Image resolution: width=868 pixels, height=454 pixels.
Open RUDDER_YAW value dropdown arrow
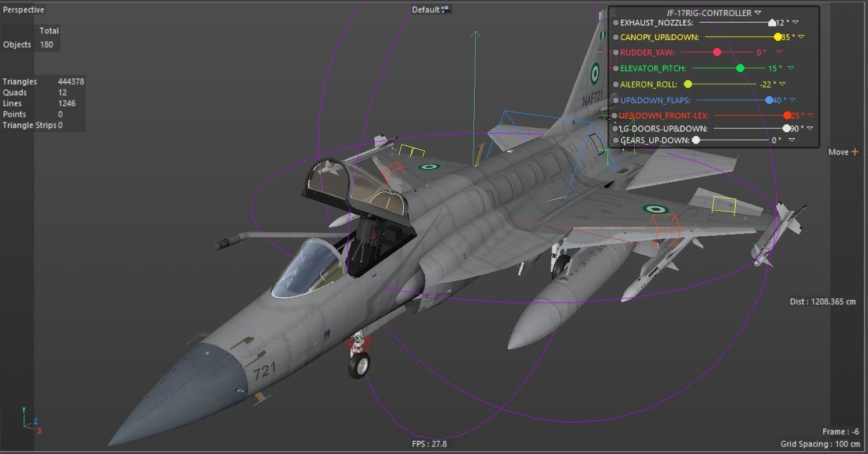tap(779, 52)
